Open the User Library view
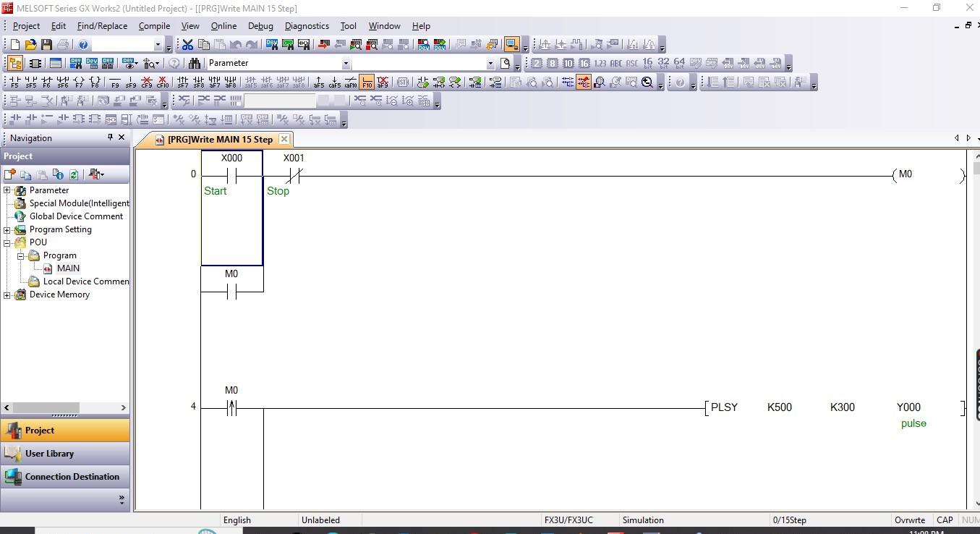The width and height of the screenshot is (980, 534). (x=65, y=454)
